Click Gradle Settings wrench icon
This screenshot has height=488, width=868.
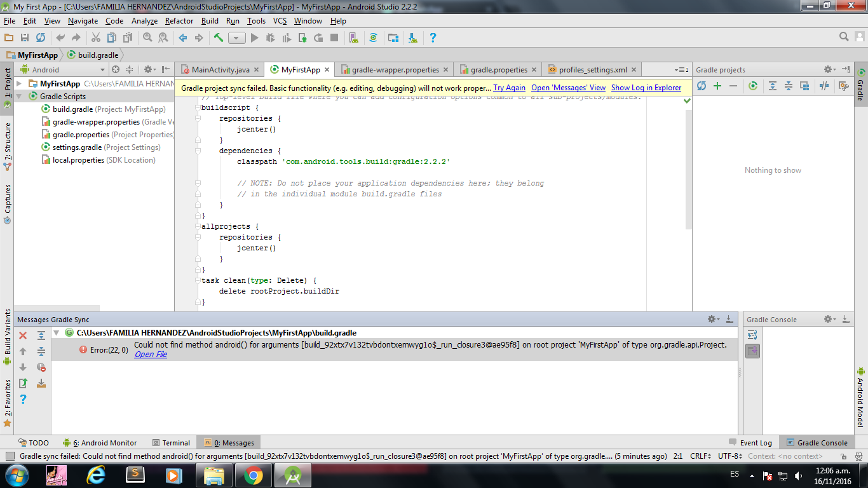[x=844, y=86]
